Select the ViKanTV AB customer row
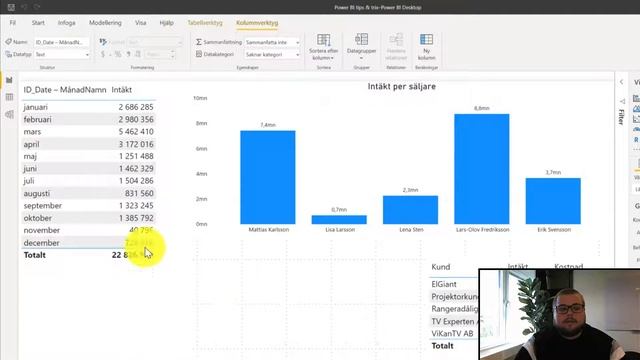The width and height of the screenshot is (640, 360). pyautogui.click(x=455, y=333)
